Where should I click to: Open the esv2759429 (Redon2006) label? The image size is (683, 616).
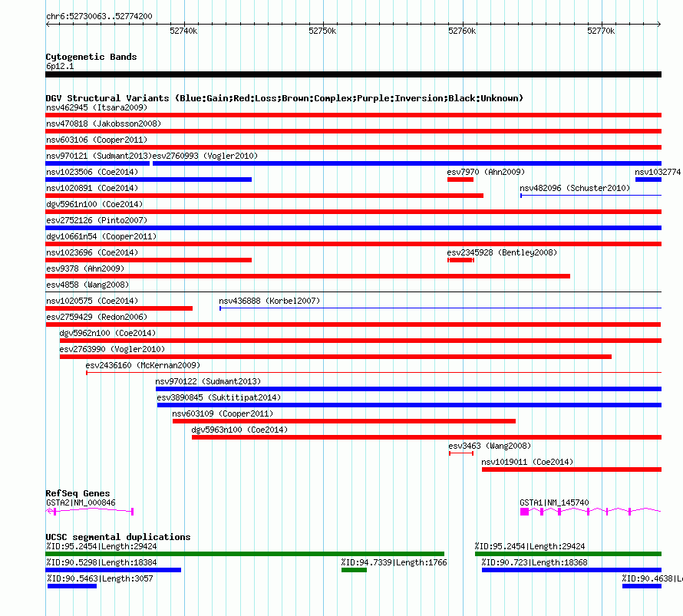pos(97,317)
